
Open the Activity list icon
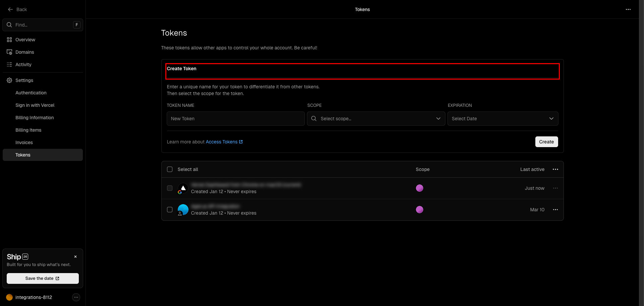coord(9,64)
